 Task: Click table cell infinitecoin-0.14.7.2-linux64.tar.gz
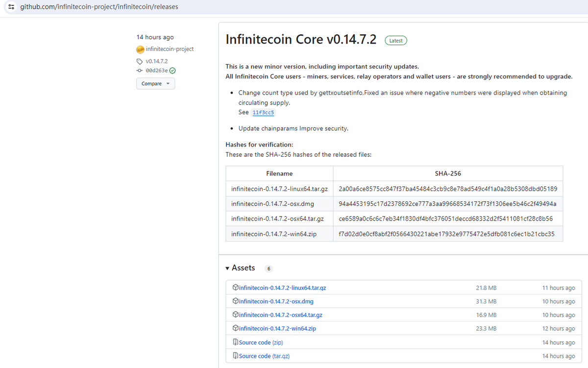click(279, 189)
